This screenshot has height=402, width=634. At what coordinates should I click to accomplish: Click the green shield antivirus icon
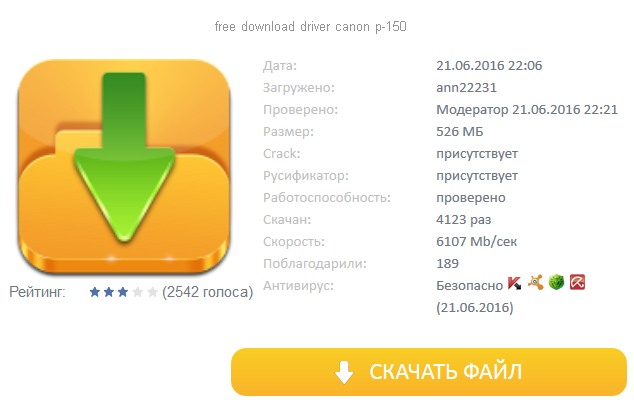click(556, 282)
